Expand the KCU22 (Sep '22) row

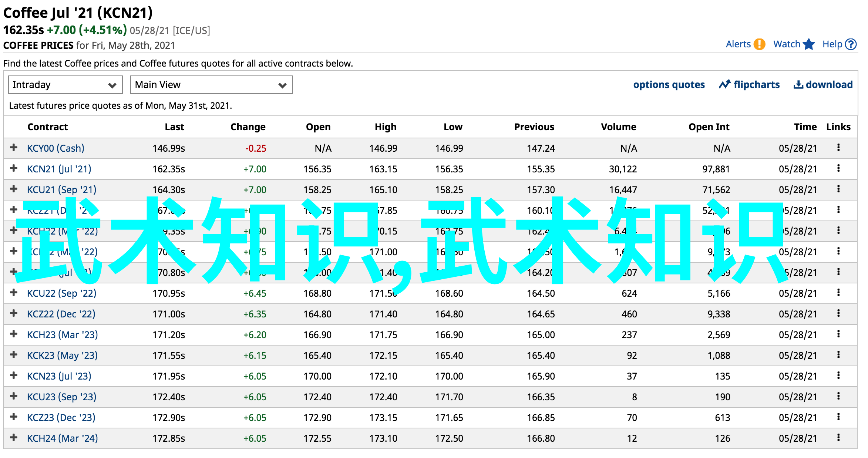coord(14,293)
